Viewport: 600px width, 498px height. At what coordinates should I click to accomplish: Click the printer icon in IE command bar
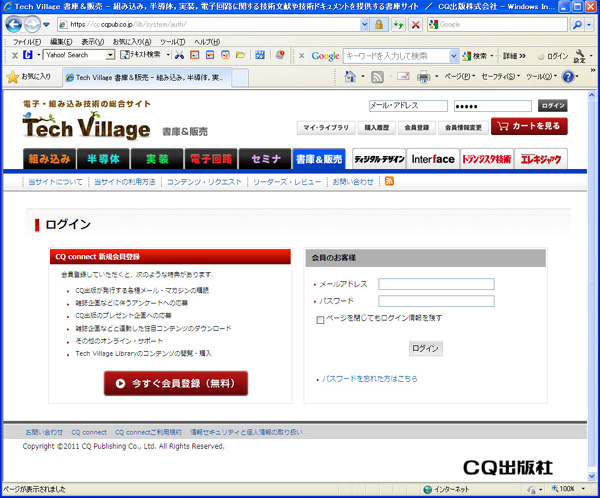423,76
